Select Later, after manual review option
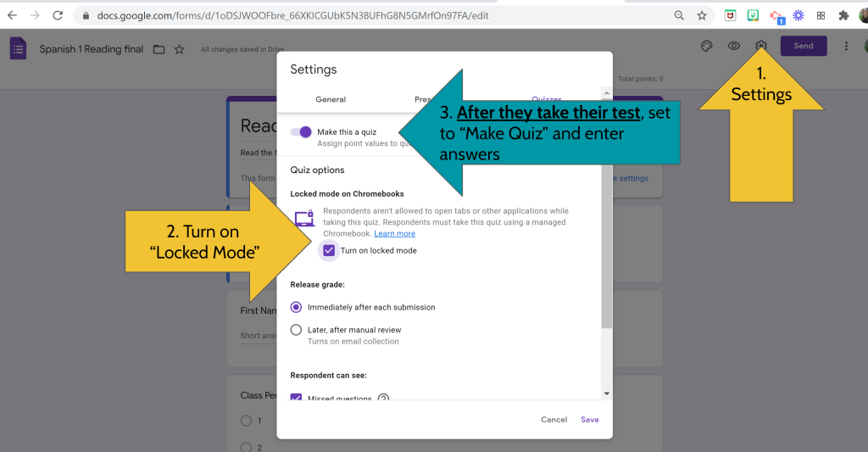Viewport: 868px width, 452px height. click(296, 330)
